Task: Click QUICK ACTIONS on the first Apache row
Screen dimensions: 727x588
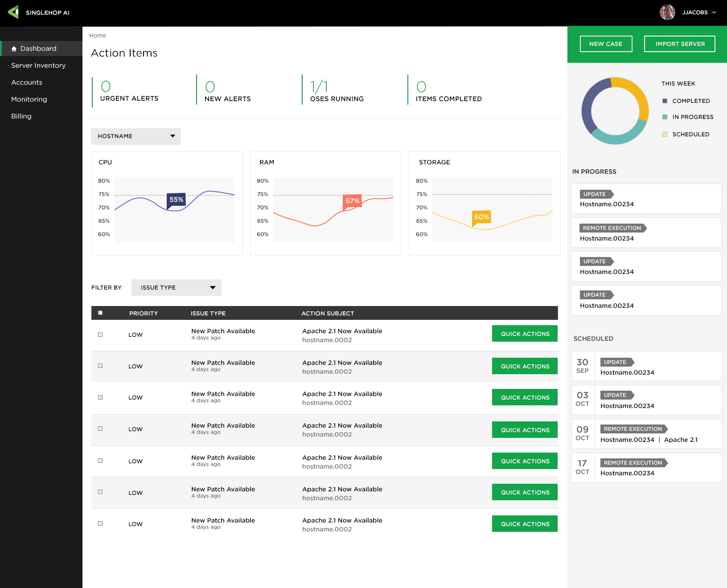Action: [525, 333]
